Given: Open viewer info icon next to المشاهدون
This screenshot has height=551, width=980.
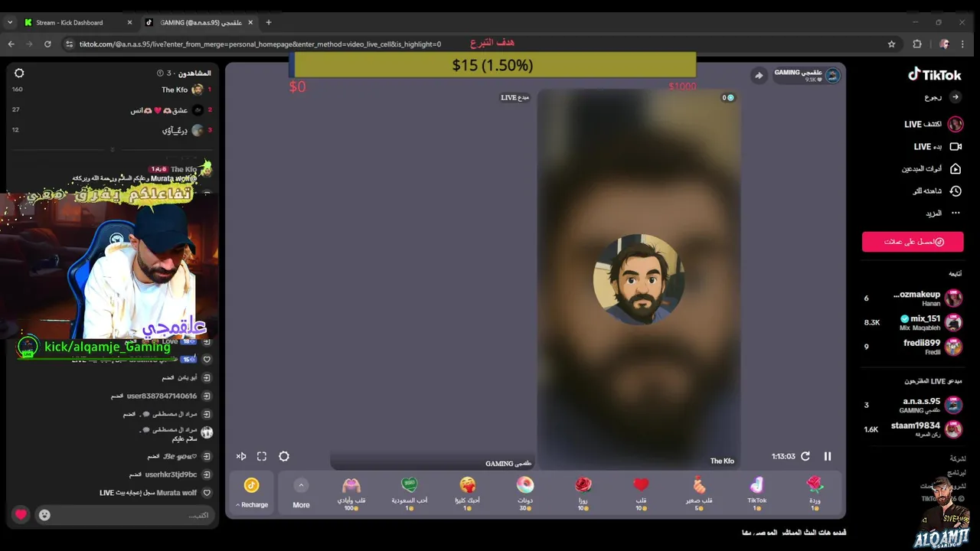Looking at the screenshot, I should pos(160,73).
